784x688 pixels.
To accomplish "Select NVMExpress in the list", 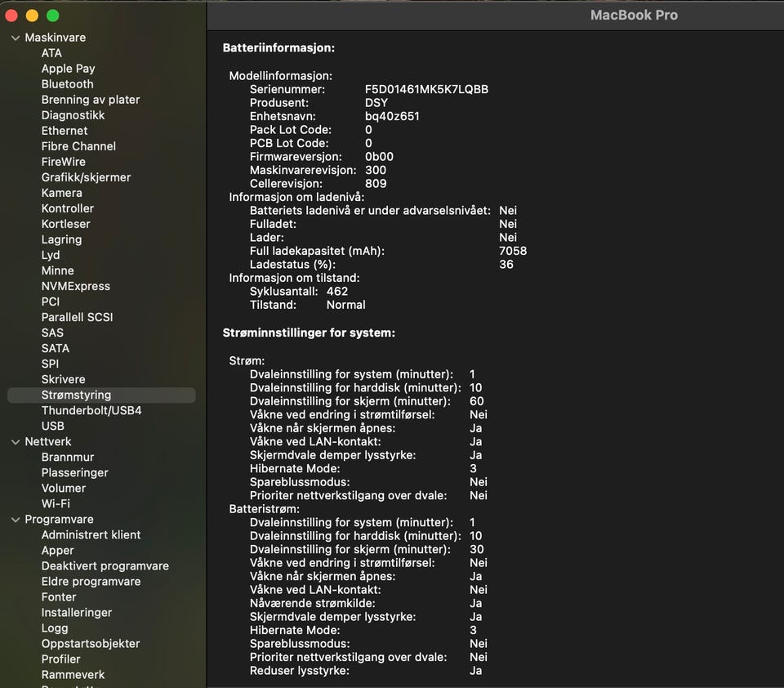I will 75,286.
